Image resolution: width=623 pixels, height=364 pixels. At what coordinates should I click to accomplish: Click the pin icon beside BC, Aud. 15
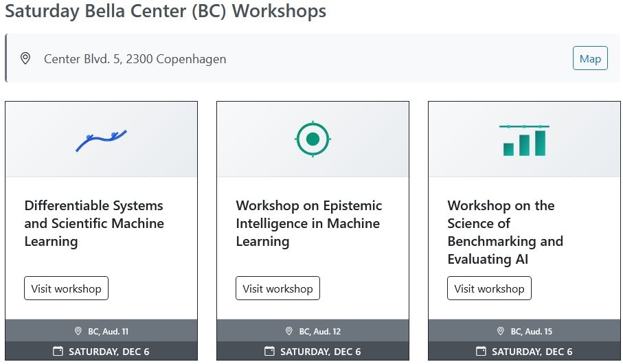click(x=501, y=331)
